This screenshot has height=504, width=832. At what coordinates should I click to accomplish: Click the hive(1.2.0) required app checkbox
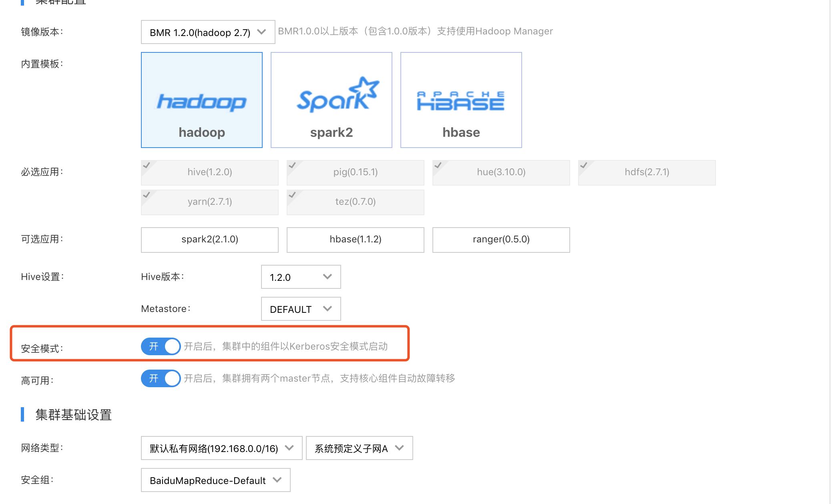(209, 172)
